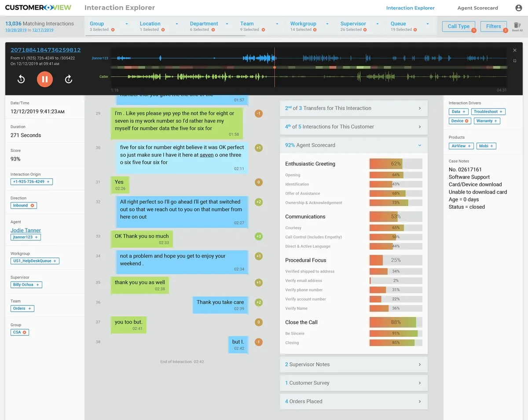Add the Troubleshoot interaction driver

pos(501,112)
